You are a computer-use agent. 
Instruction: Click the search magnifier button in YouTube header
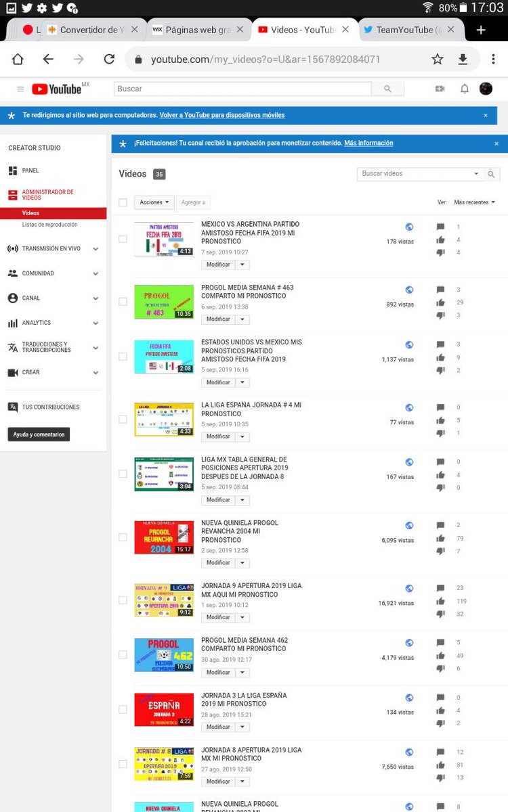pos(387,89)
